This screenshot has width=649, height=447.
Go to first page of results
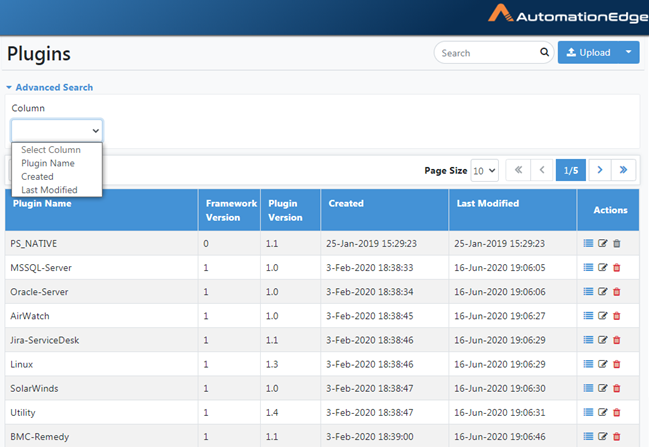coord(518,170)
